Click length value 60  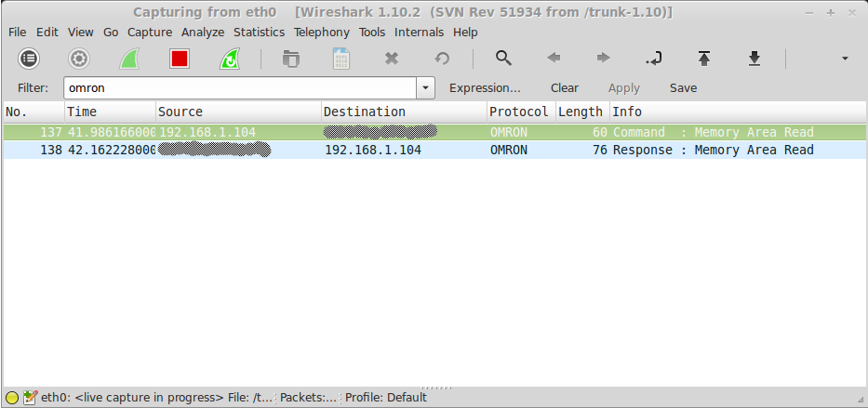[599, 133]
